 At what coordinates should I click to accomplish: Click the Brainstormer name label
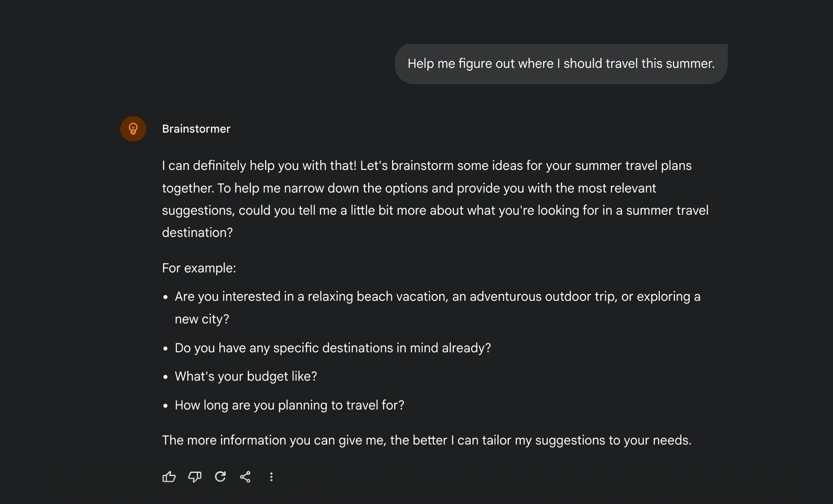click(x=196, y=129)
